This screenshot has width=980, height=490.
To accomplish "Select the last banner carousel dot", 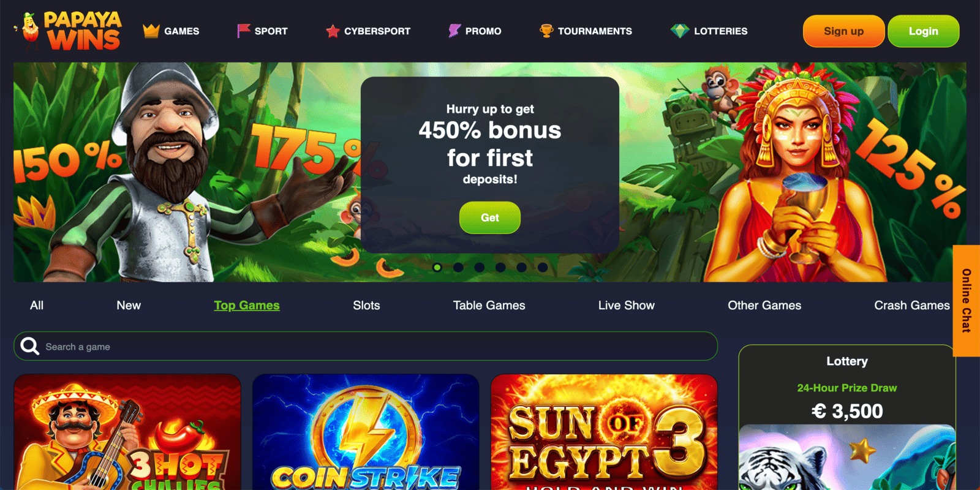I will pos(543,267).
